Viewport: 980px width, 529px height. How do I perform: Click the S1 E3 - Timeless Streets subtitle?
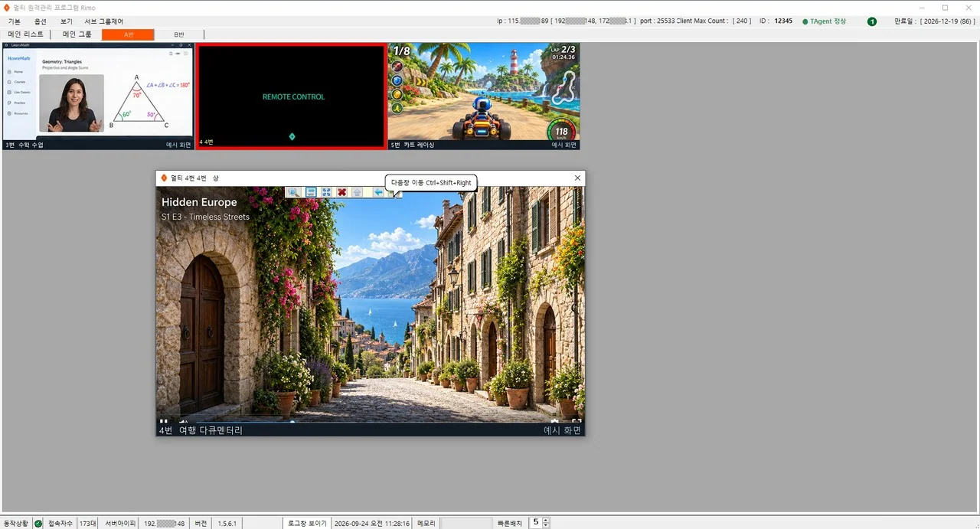tap(205, 217)
